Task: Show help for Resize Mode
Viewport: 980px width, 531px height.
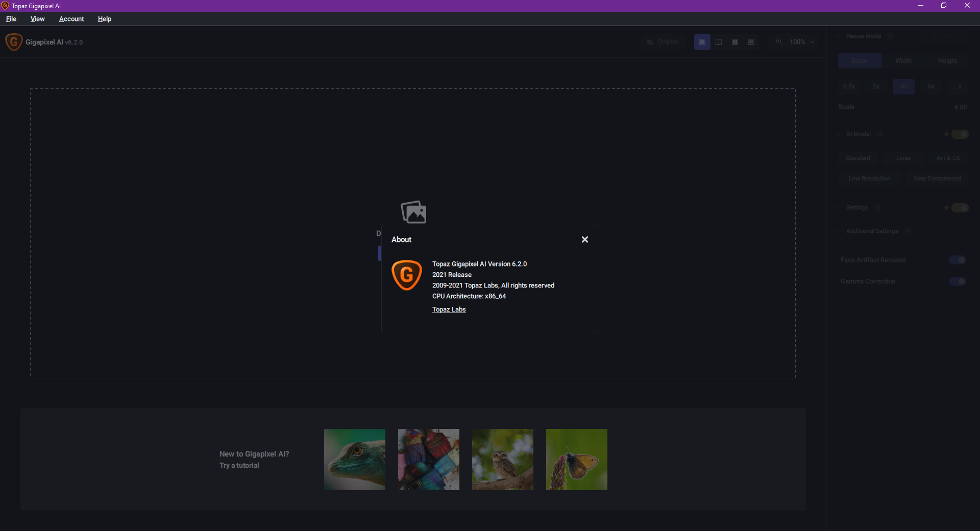Action: [890, 36]
